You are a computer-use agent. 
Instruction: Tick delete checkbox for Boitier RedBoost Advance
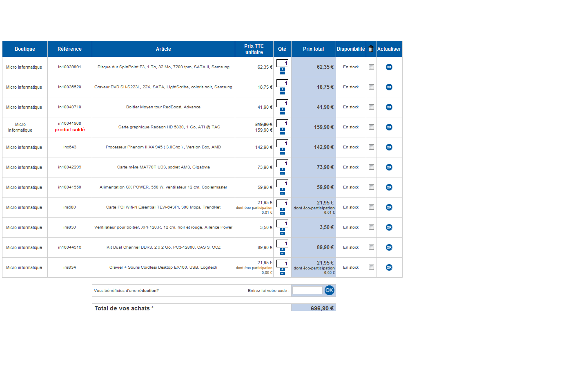[x=371, y=107]
